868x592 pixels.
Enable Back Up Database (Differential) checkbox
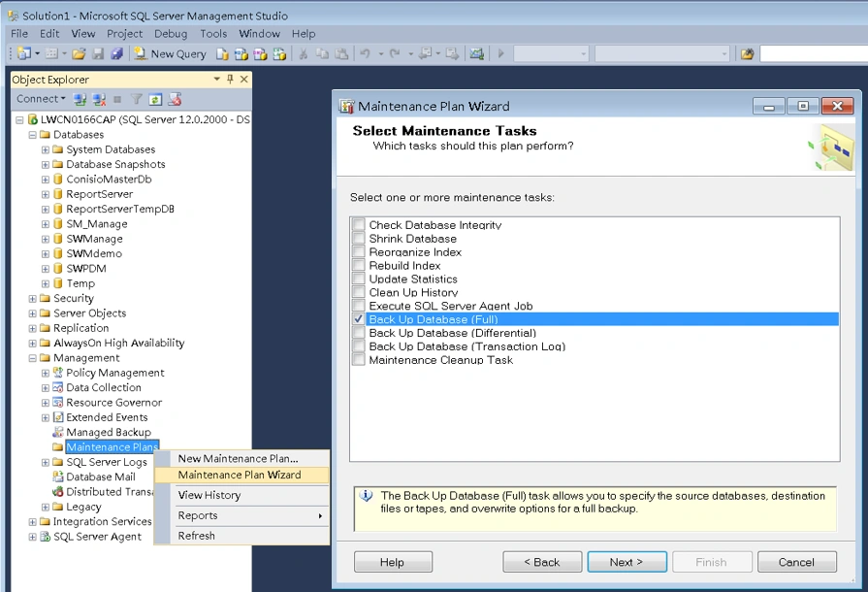359,333
